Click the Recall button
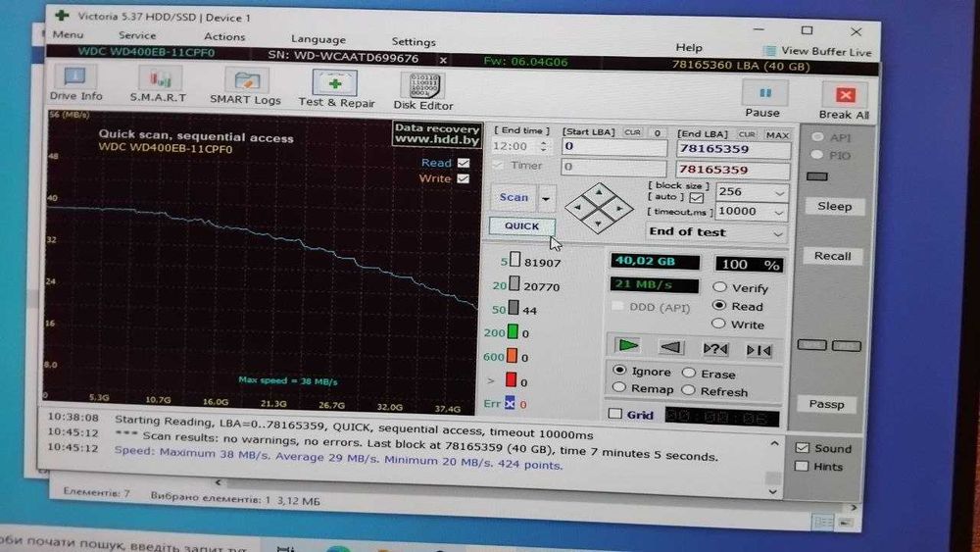This screenshot has width=980, height=552. pos(832,256)
